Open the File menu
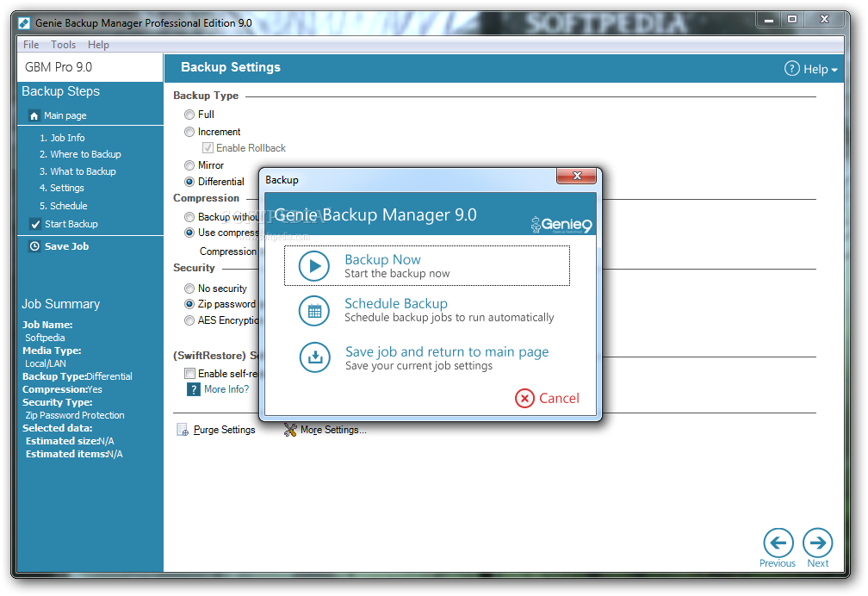The height and width of the screenshot is (596, 868). pyautogui.click(x=31, y=44)
